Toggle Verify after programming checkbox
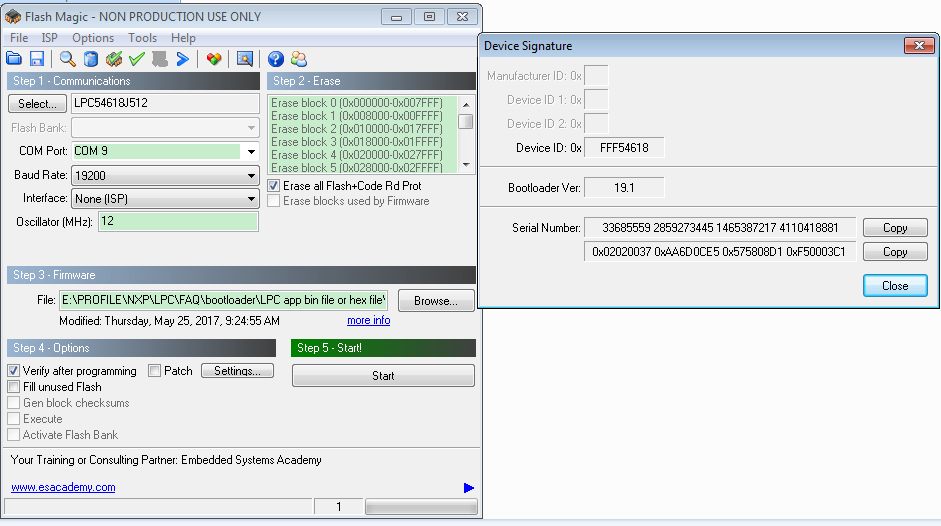Viewport: 941px width, 526px height. (14, 370)
